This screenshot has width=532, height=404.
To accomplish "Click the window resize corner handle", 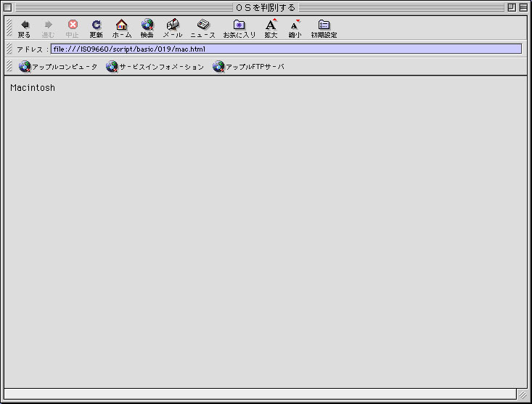I will pyautogui.click(x=522, y=395).
